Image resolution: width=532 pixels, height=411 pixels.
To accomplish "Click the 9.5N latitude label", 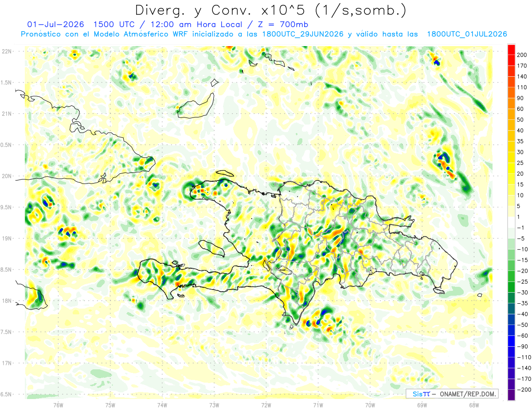I will pos(7,207).
